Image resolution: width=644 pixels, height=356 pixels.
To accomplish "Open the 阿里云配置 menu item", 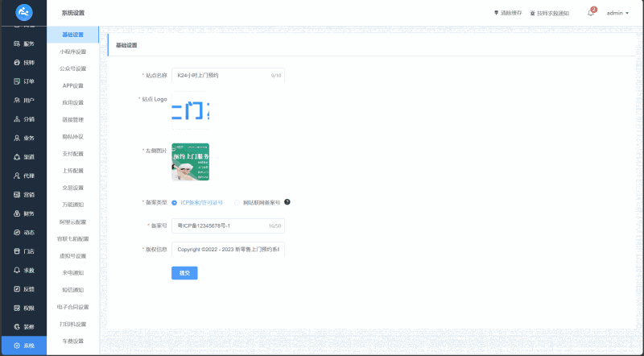I will click(72, 222).
